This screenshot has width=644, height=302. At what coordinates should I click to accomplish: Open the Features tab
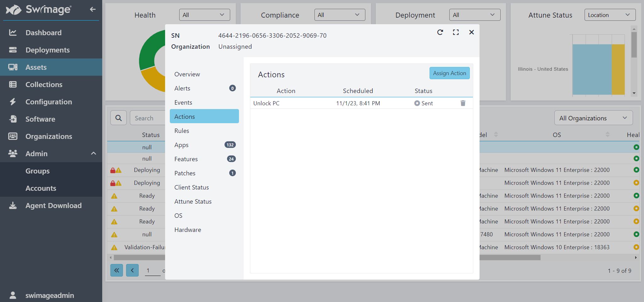tap(204, 159)
